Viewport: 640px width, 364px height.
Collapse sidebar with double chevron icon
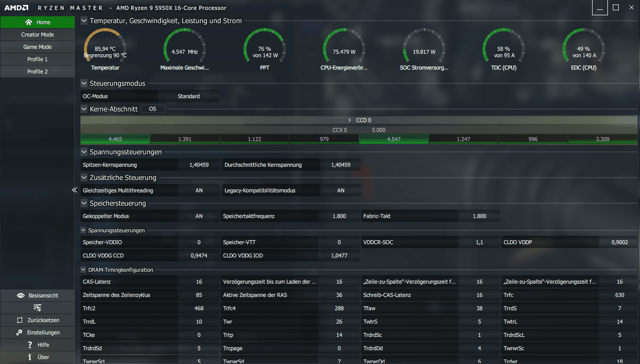point(75,190)
